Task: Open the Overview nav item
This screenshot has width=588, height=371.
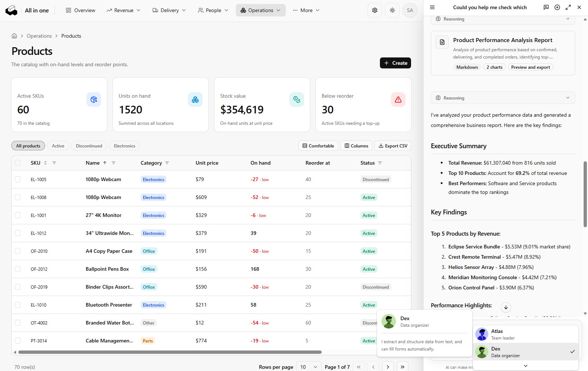Action: pos(81,10)
